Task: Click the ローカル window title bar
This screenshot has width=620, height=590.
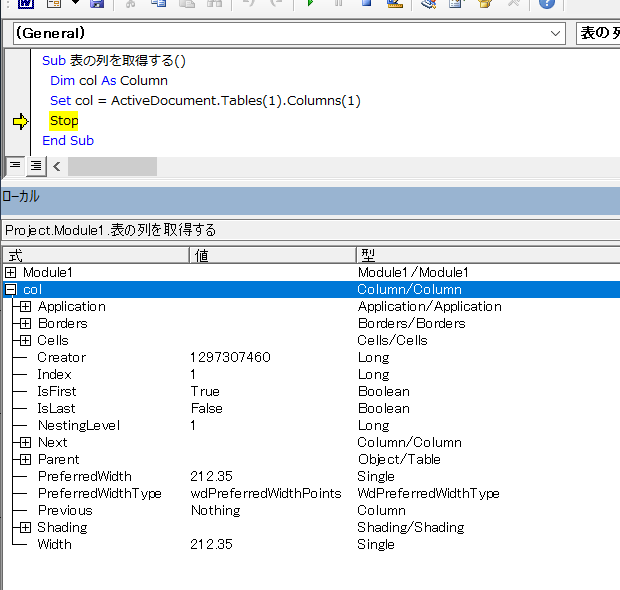Action: point(311,200)
